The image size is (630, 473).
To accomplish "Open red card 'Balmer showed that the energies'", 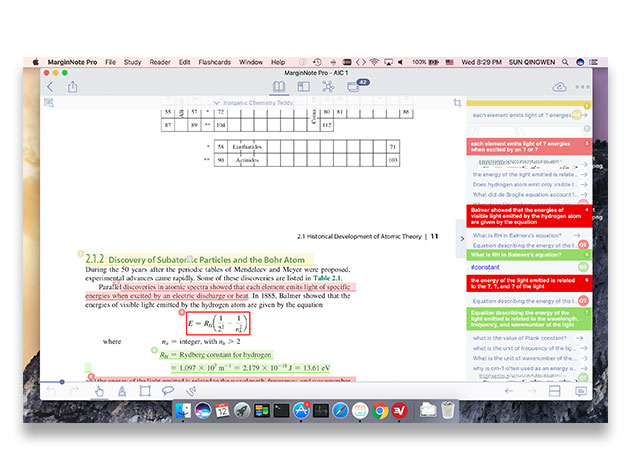I will tap(529, 216).
